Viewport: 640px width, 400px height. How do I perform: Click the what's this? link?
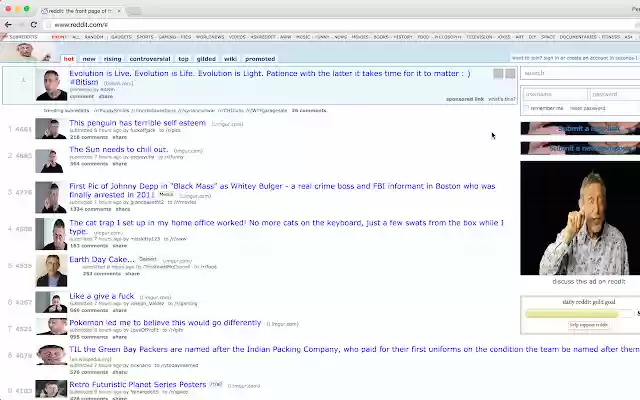(x=502, y=99)
